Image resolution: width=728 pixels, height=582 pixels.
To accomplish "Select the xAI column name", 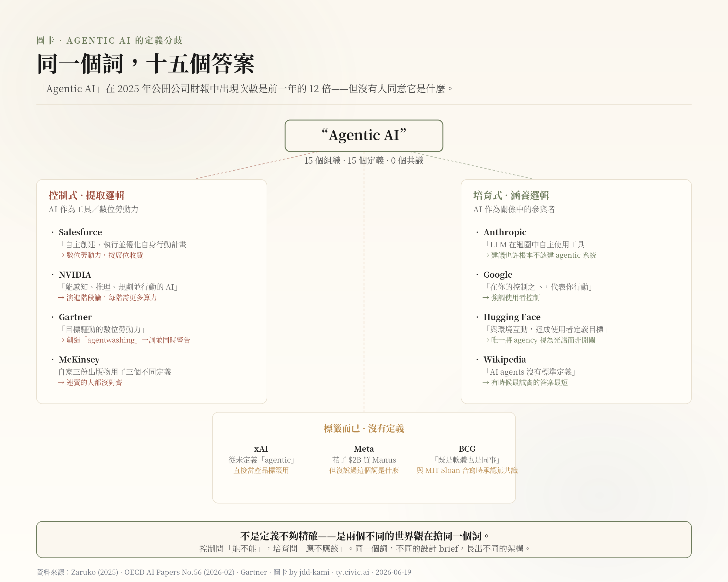I will (x=261, y=449).
